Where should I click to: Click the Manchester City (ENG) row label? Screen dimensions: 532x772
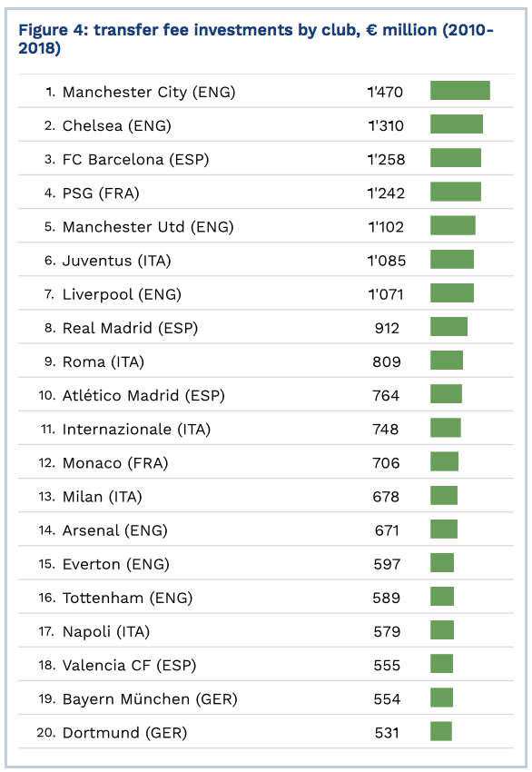coord(149,92)
